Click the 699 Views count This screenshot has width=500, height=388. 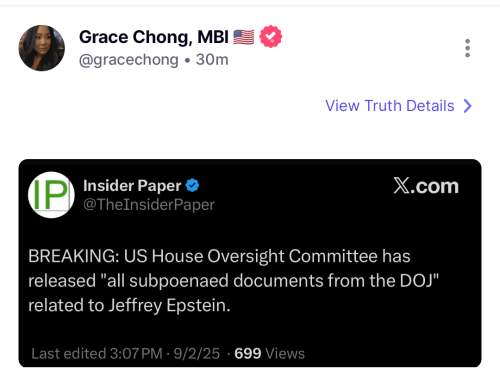(269, 354)
